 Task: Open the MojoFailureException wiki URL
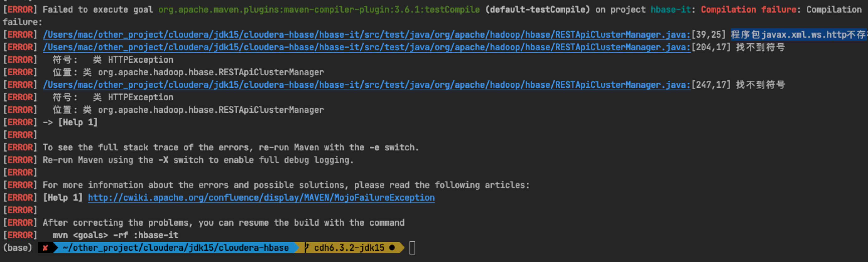[261, 197]
